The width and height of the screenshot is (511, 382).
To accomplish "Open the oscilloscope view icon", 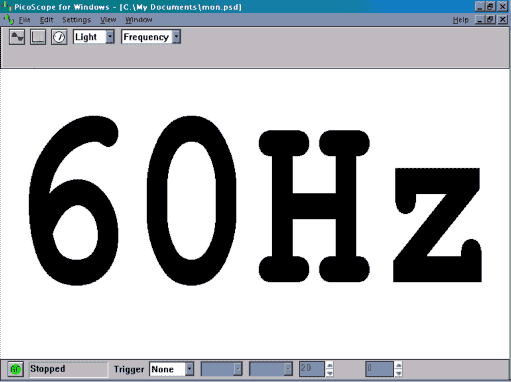I will point(17,37).
